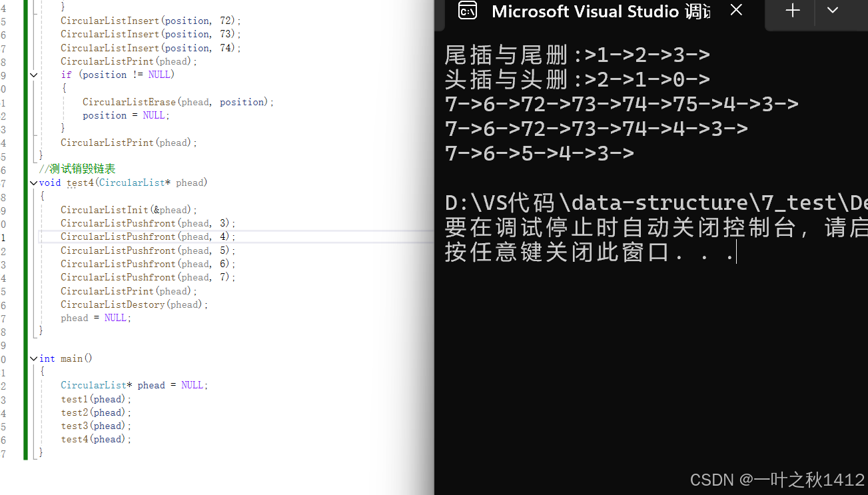
Task: Click console output 头插与头删:>2->1->0->
Action: pyautogui.click(x=578, y=79)
